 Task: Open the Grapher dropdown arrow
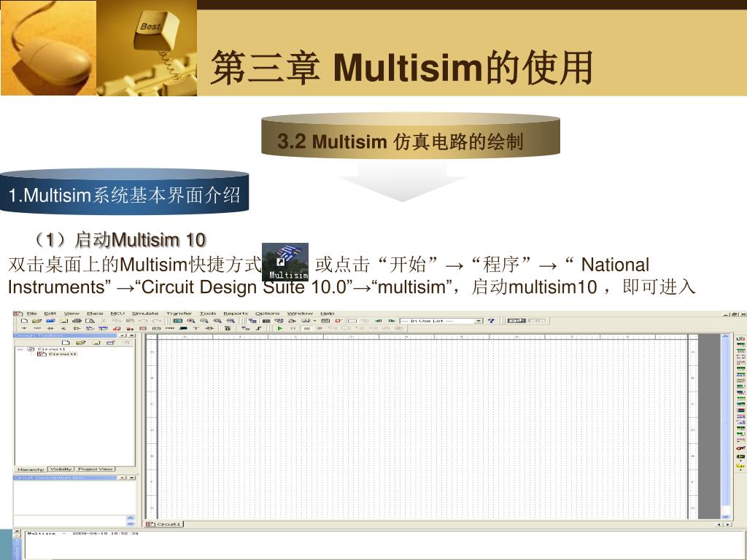314,321
